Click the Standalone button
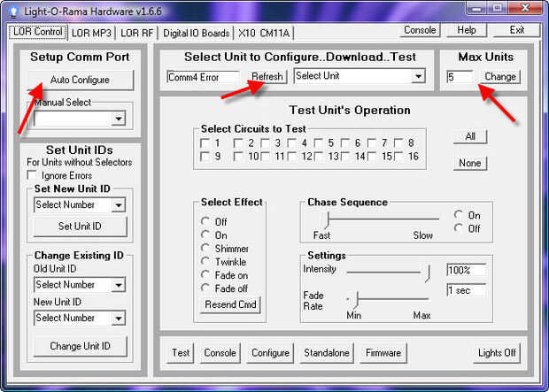The image size is (549, 392). 327,353
